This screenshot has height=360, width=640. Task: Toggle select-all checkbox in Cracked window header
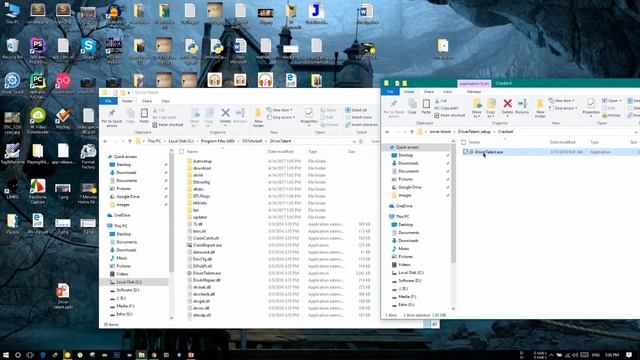click(x=463, y=142)
